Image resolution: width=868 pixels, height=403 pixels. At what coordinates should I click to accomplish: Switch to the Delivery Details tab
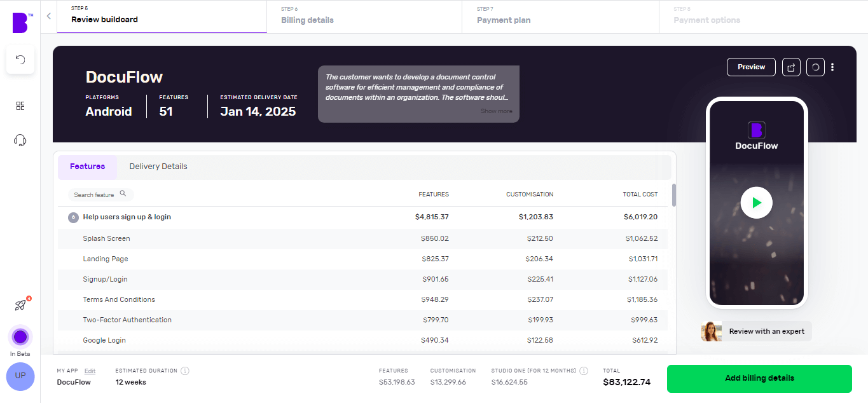coord(158,167)
